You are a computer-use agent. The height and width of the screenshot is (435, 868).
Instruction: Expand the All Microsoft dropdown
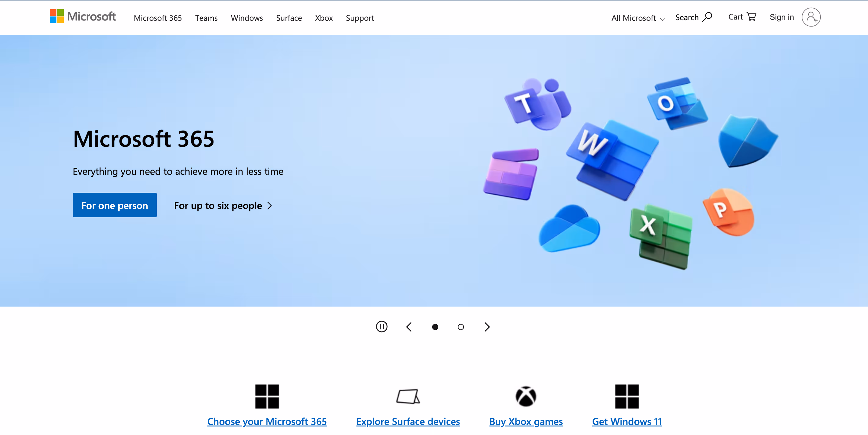(638, 18)
